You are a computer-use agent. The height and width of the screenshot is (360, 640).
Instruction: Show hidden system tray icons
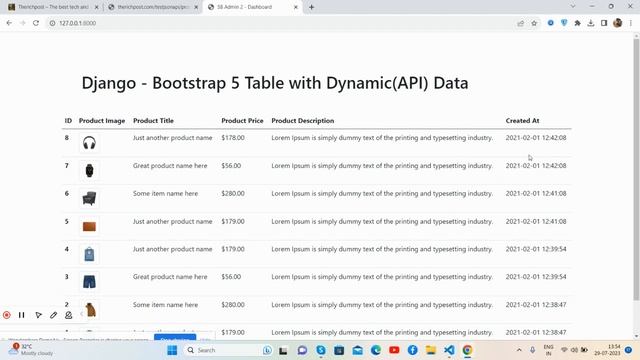click(x=519, y=350)
